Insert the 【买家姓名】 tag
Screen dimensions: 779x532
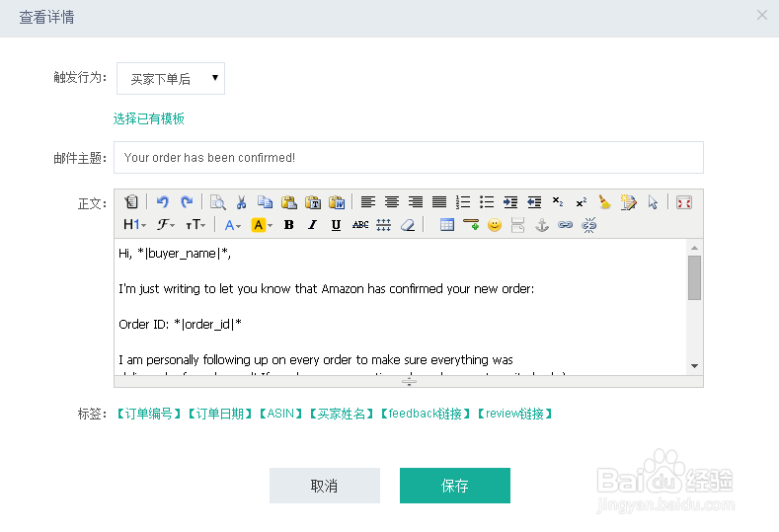point(342,414)
